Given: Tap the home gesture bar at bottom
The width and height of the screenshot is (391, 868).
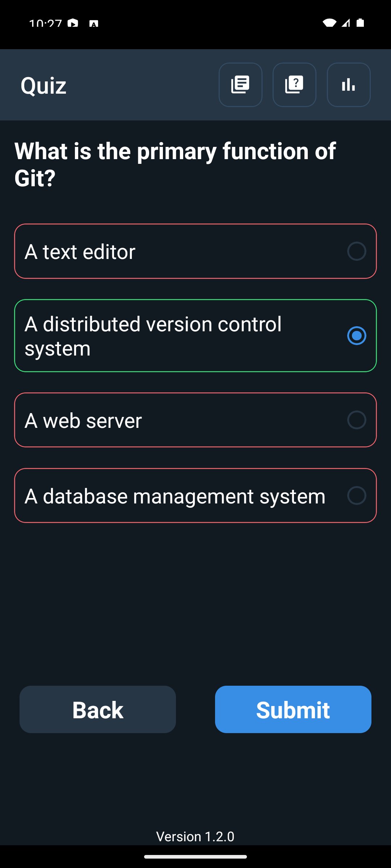Looking at the screenshot, I should 195,857.
